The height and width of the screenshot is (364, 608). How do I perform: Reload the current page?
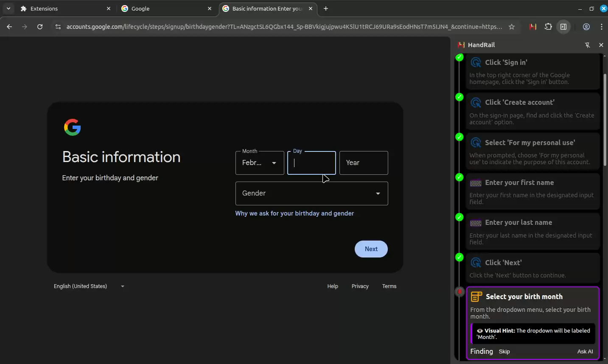40,27
